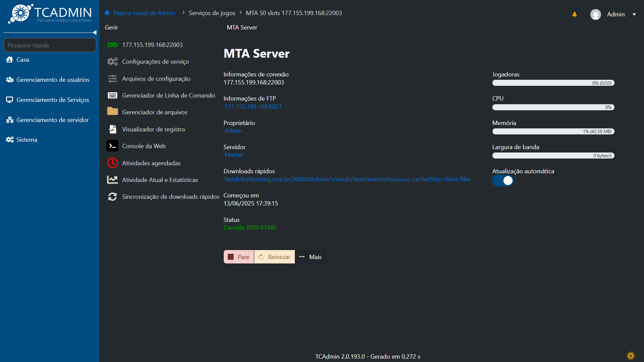Open Gerenciamento de servidor network icon
This screenshot has height=362, width=644.
[10, 120]
